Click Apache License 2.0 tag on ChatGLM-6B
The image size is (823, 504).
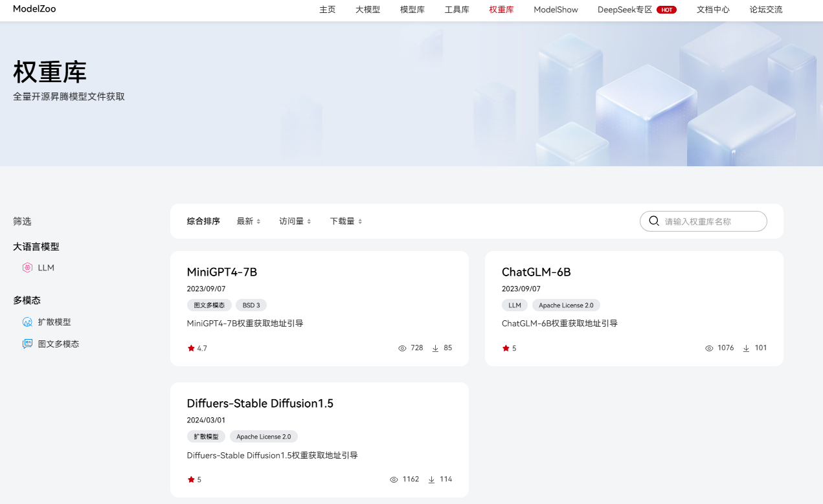[566, 305]
